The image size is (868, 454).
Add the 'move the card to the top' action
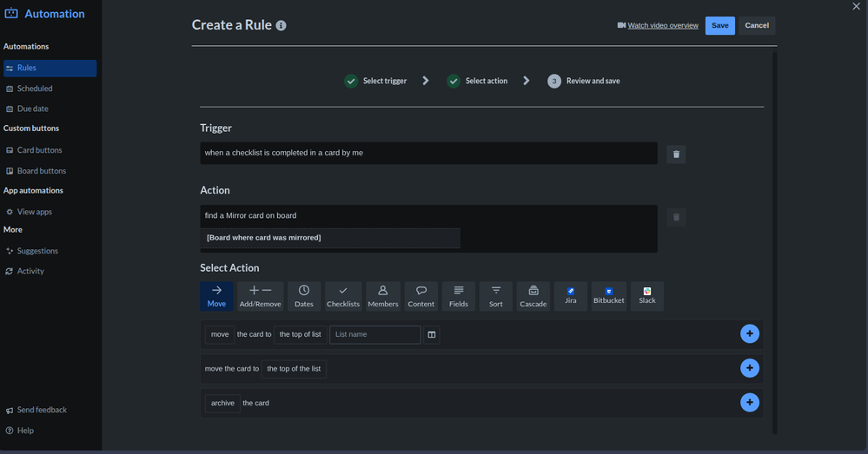coord(750,368)
